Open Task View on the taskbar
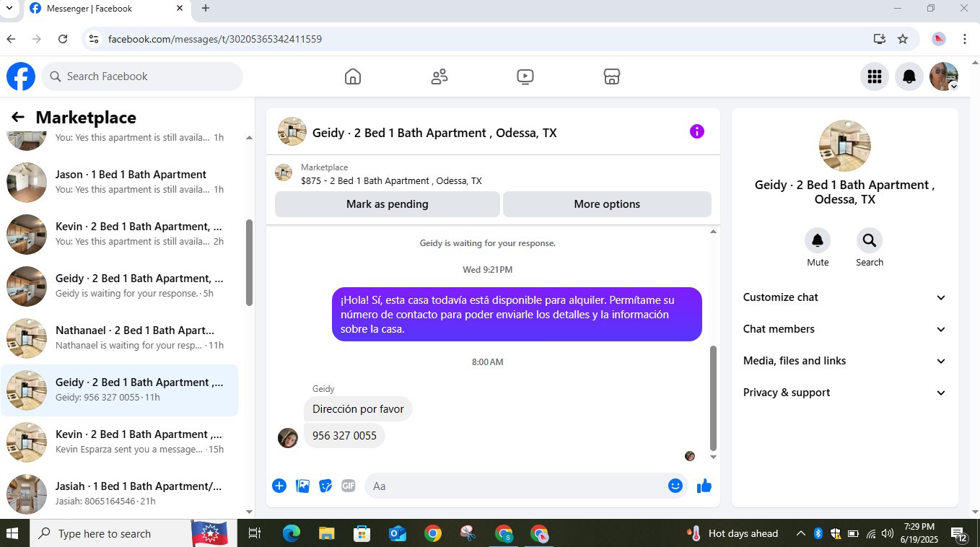Viewport: 980px width, 547px height. tap(254, 533)
